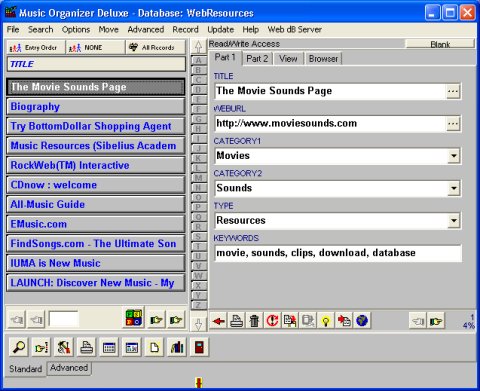Click the printer icon beside the trash can
480x391 pixels.
[x=236, y=321]
